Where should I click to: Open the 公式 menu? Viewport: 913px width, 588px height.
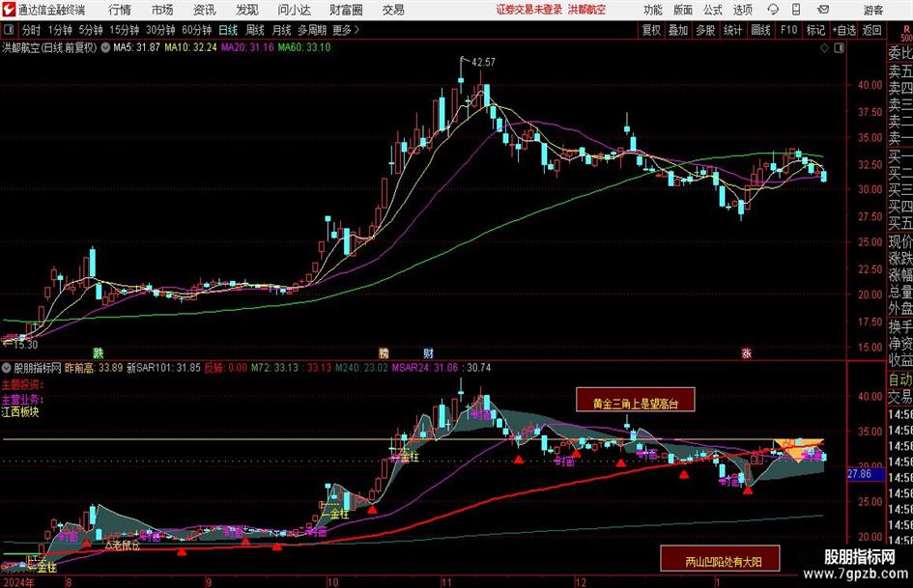(x=712, y=10)
